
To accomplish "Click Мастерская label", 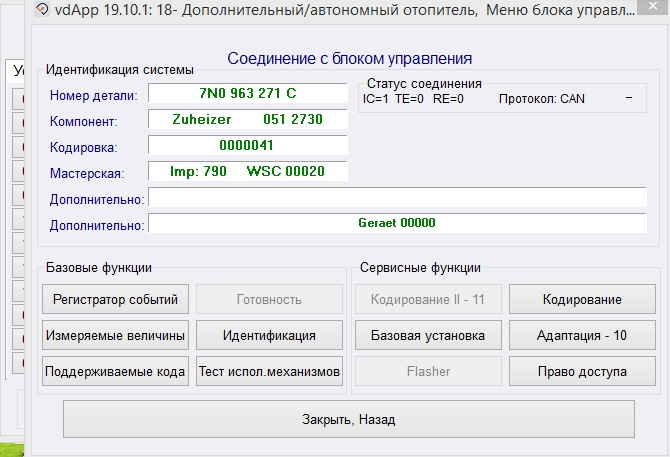I will pyautogui.click(x=87, y=174).
